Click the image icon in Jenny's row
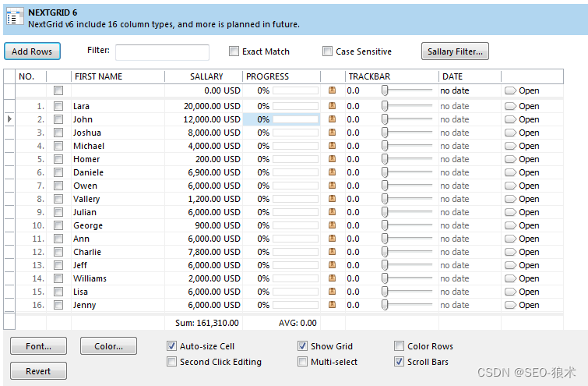Viewport: 588px width, 386px height. click(x=332, y=305)
